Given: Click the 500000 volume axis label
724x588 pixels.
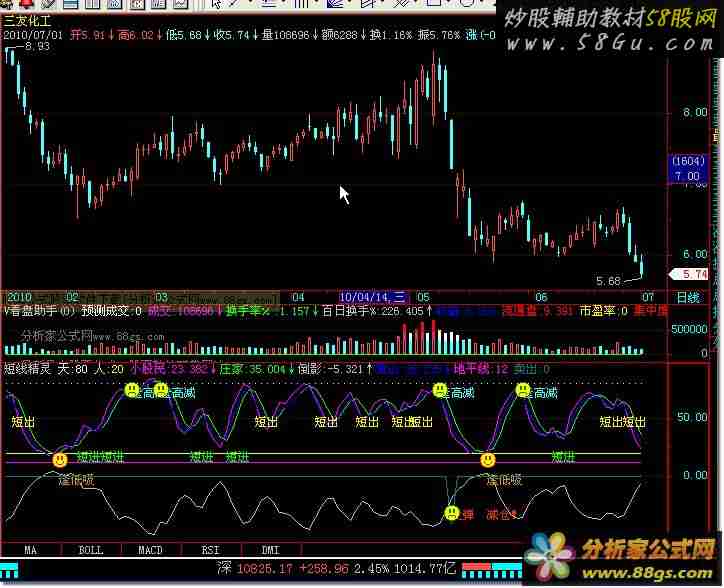Looking at the screenshot, I should coord(689,329).
